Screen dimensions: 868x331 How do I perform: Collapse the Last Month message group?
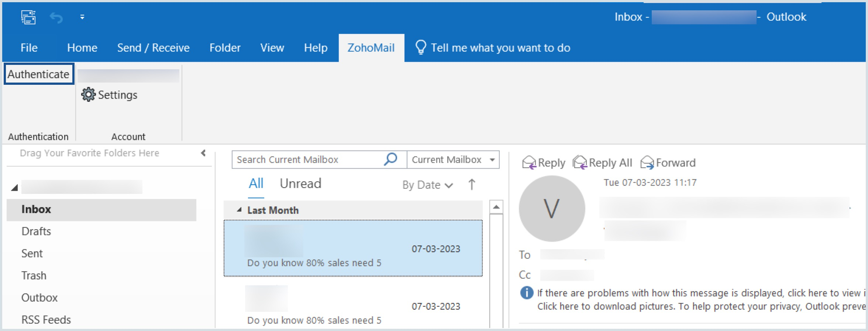239,210
